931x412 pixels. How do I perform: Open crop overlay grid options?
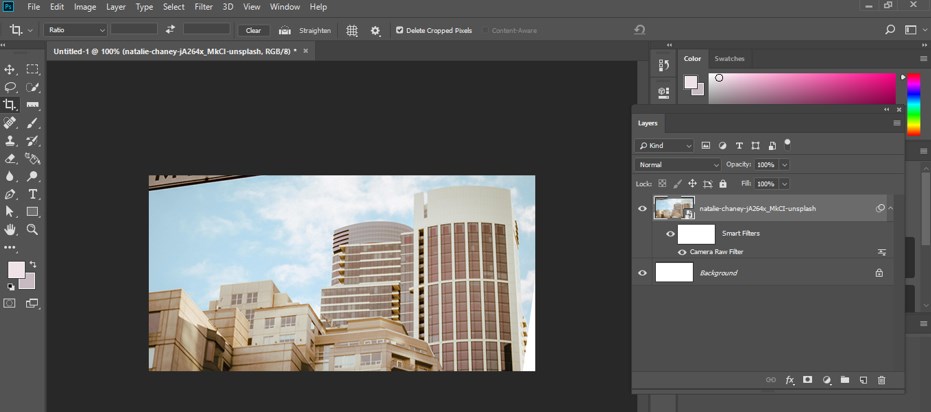point(352,30)
